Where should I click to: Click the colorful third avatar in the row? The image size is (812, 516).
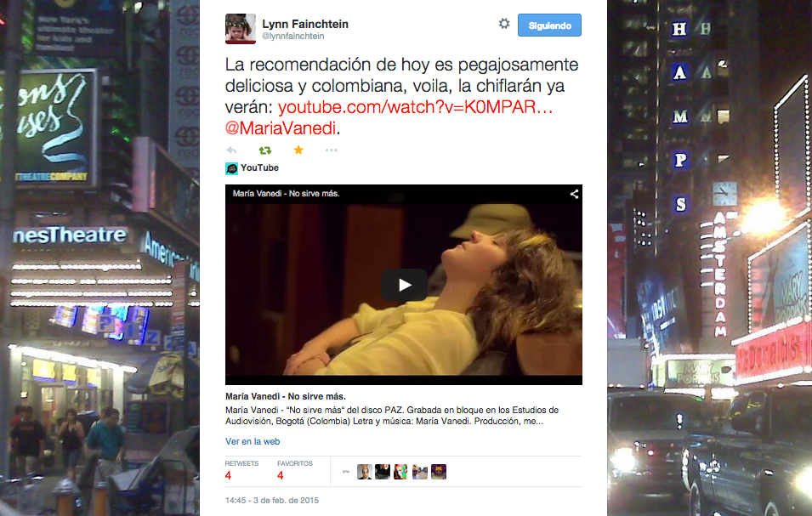(401, 472)
